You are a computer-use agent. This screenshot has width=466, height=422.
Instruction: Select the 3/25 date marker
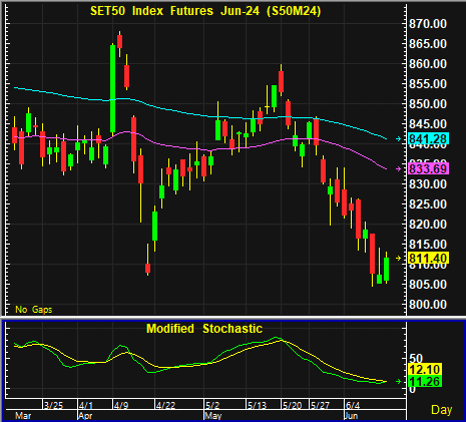[54, 406]
